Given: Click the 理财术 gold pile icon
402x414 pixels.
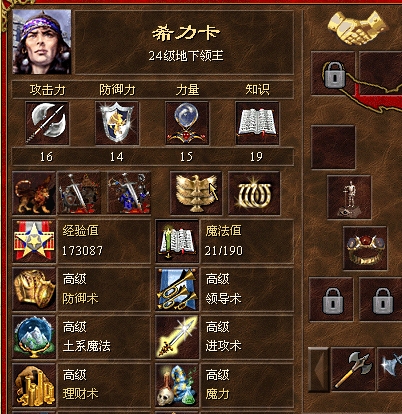Looking at the screenshot, I should [34, 385].
